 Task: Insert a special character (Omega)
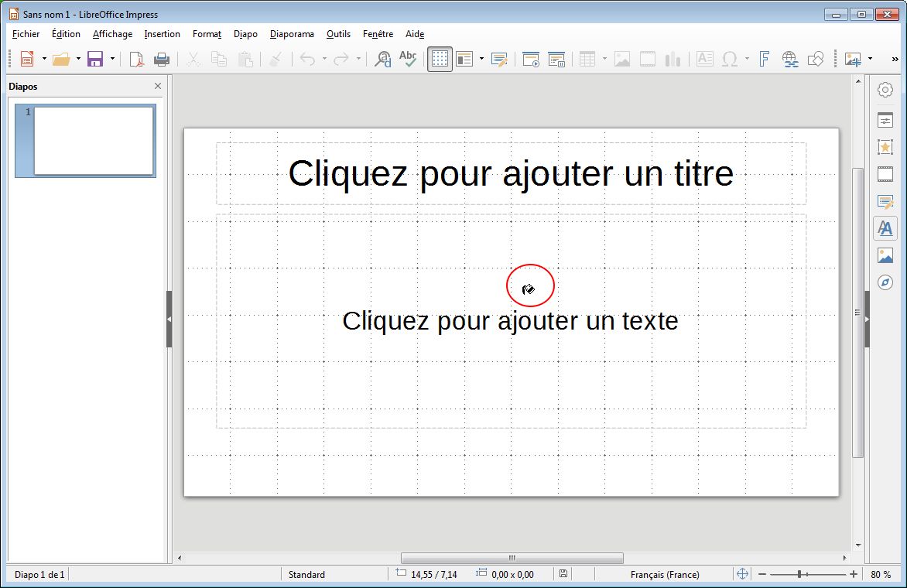(730, 59)
